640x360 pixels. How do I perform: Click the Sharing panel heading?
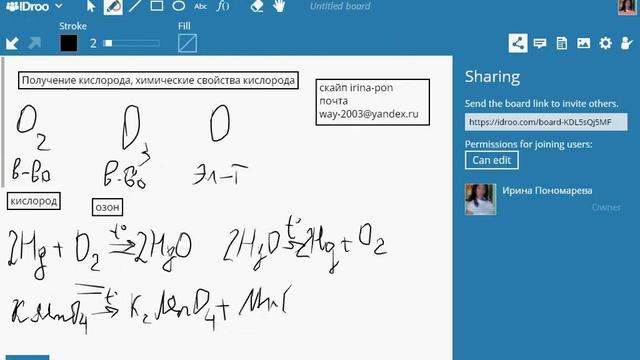[492, 77]
